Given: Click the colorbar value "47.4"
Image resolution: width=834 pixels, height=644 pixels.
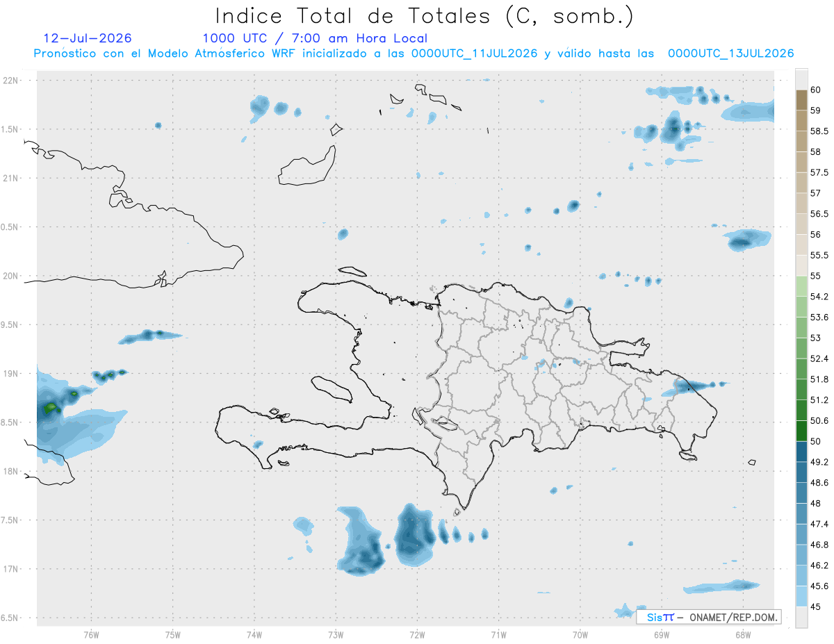Looking at the screenshot, I should click(x=819, y=524).
